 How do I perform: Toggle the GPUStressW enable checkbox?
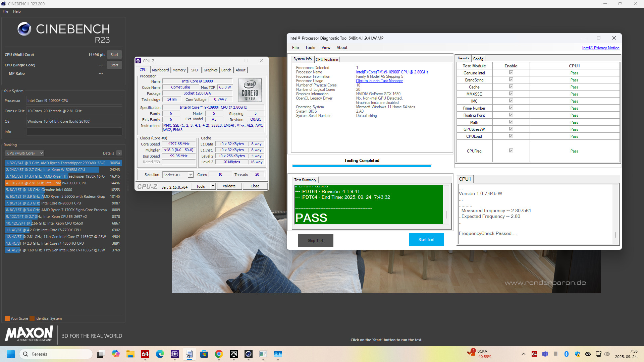click(511, 129)
